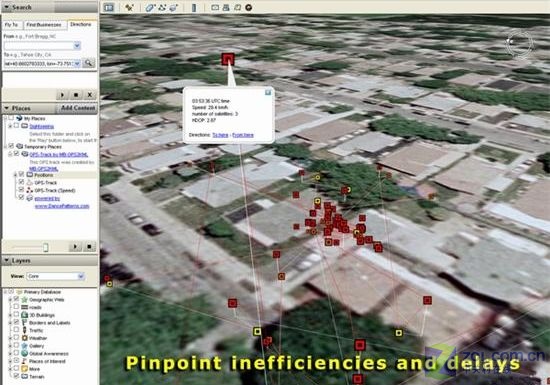
Task: Click the Email envelope icon in the toolbar
Action: [x=215, y=7]
